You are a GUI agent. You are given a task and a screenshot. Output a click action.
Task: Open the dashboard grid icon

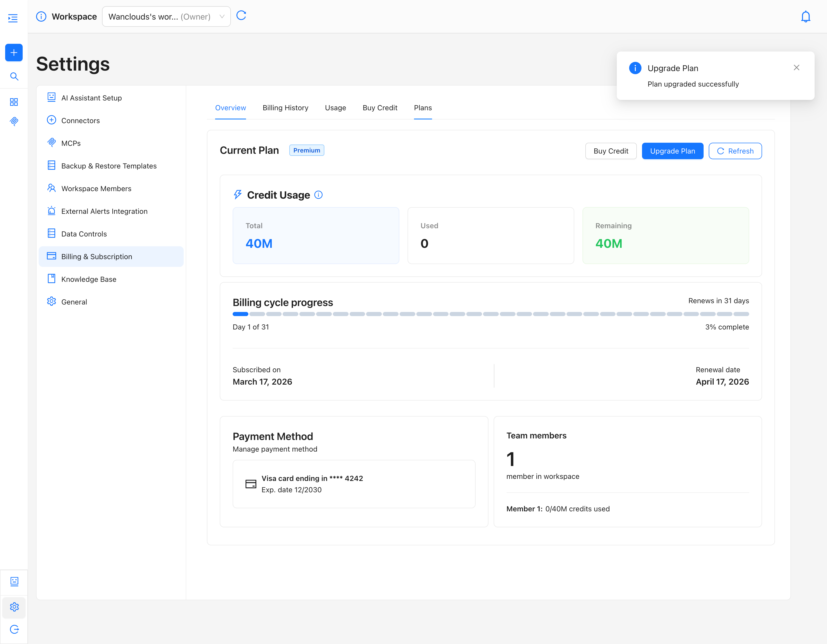tap(14, 102)
